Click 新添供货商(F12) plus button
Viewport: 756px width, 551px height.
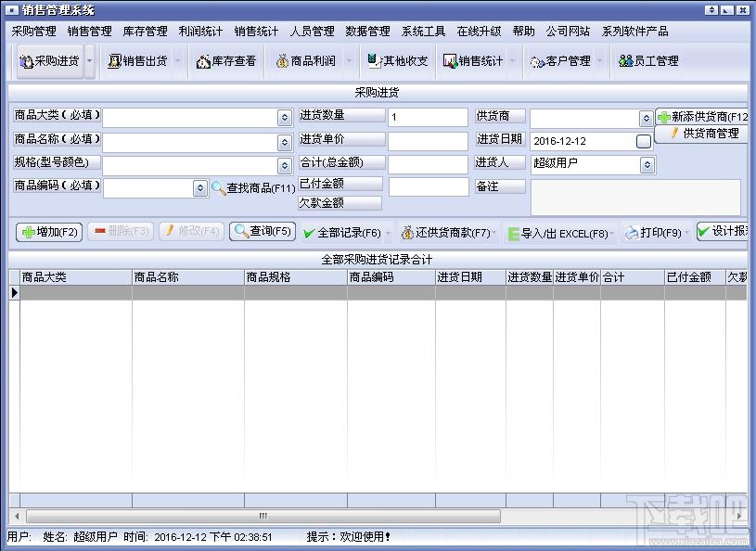[x=702, y=116]
